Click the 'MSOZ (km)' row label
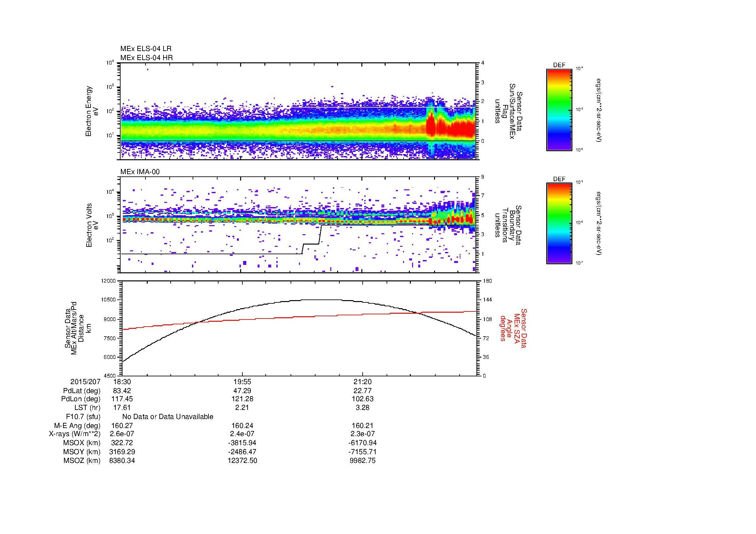 click(82, 461)
